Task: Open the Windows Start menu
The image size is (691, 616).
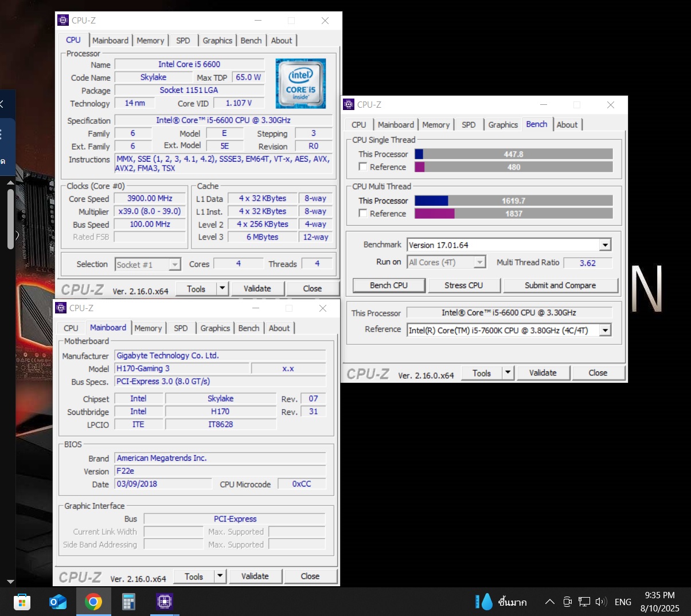Action: click(x=22, y=602)
